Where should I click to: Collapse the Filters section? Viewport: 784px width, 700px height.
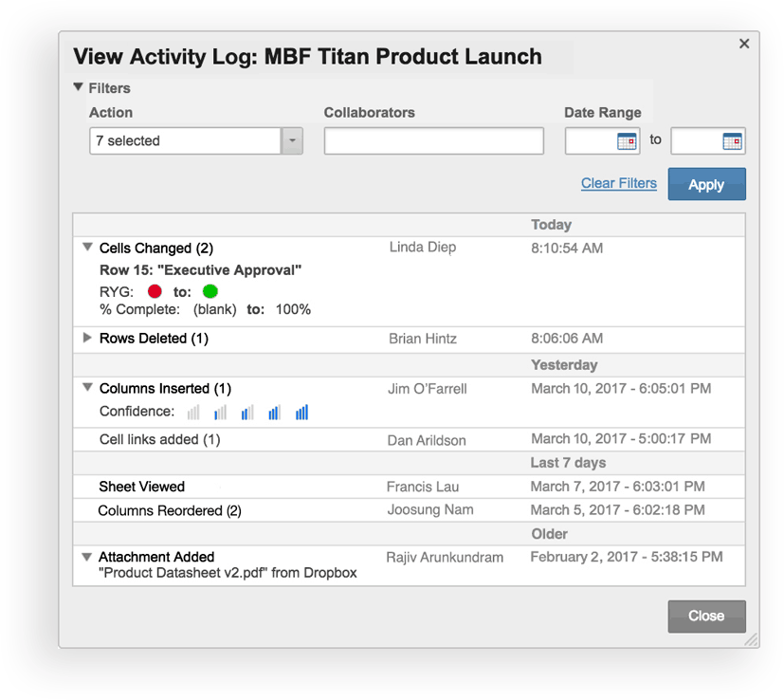(x=79, y=87)
